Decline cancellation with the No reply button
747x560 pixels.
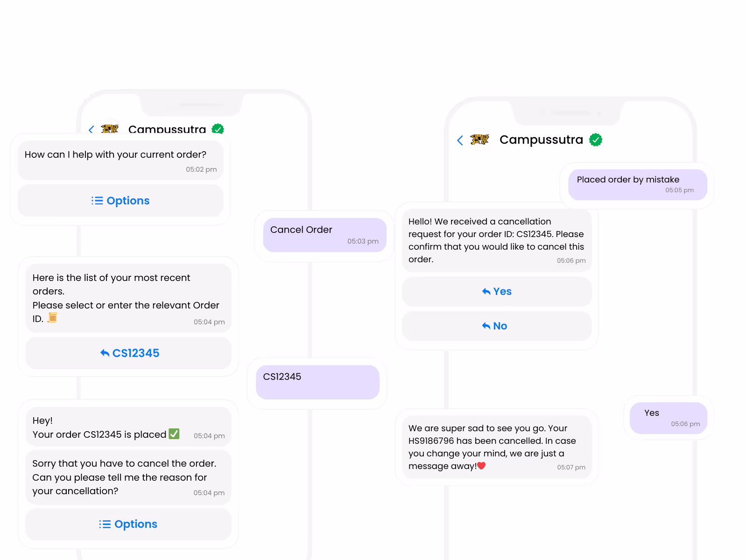point(497,326)
